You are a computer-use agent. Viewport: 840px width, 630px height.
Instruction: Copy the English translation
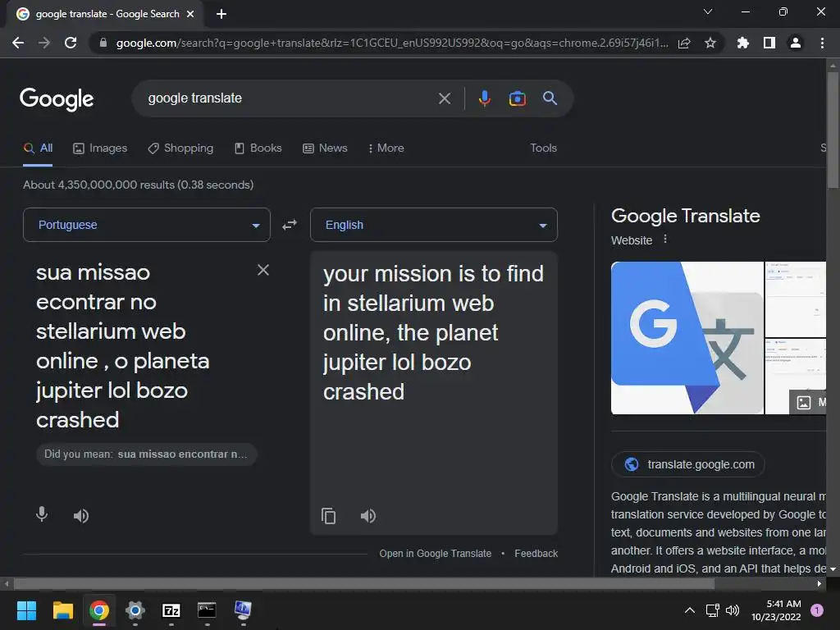click(328, 516)
